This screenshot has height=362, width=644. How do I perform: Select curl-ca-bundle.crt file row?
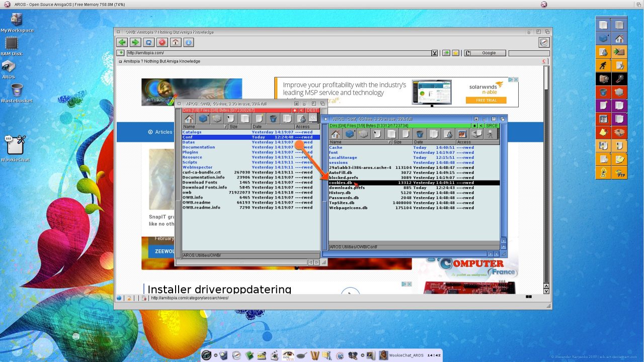click(x=251, y=172)
